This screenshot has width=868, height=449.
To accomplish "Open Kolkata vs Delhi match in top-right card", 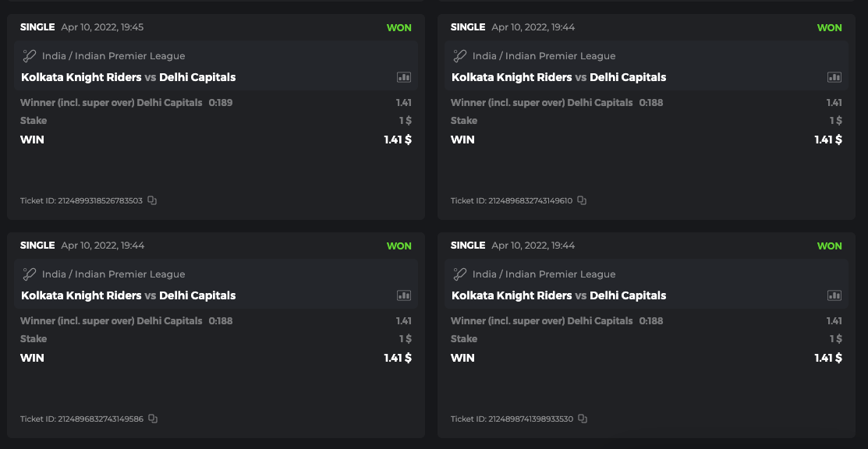I will (x=558, y=77).
